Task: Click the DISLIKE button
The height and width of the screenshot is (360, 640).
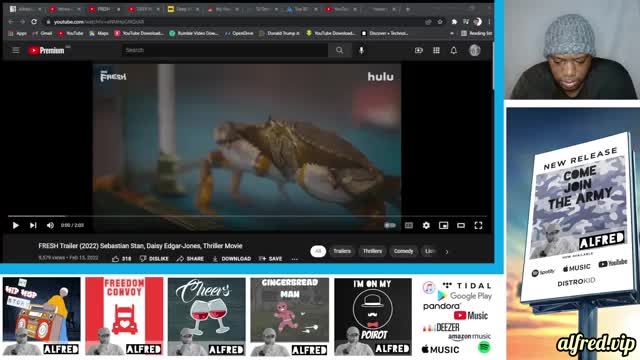Action: [x=154, y=259]
